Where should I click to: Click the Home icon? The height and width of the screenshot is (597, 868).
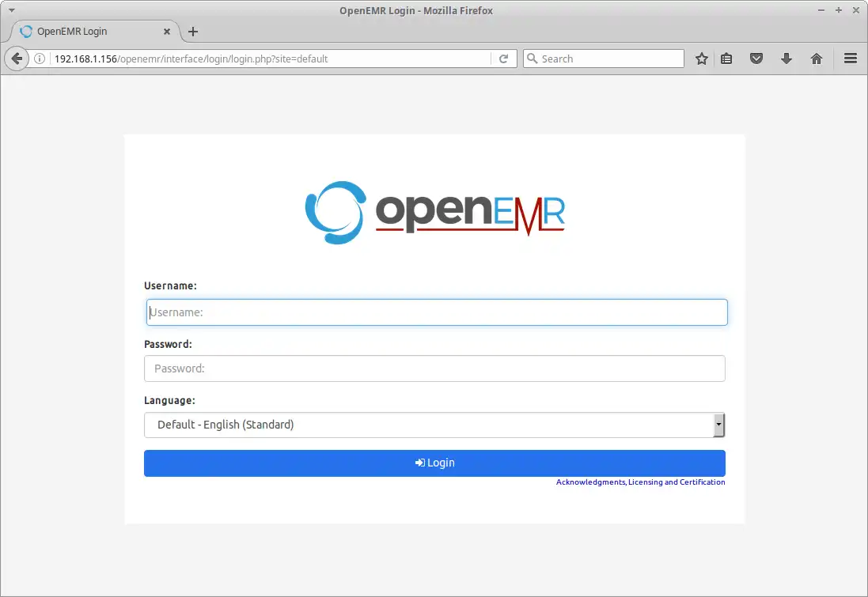(817, 58)
